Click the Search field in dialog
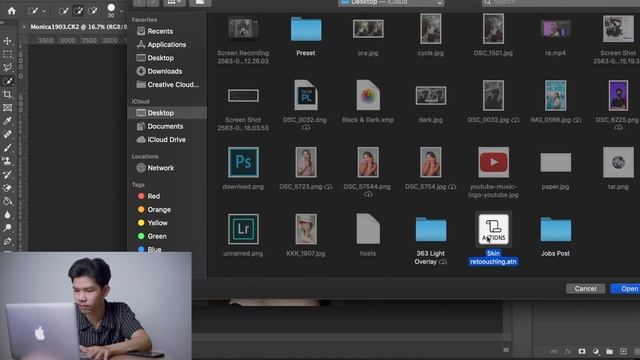The height and width of the screenshot is (360, 640). [561, 2]
